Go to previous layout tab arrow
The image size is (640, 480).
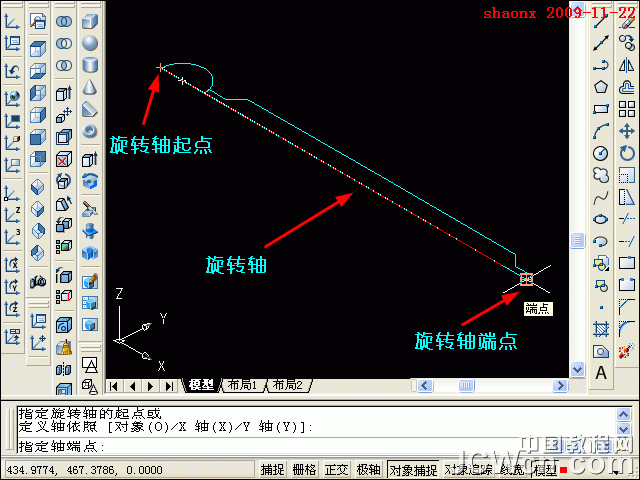(133, 385)
